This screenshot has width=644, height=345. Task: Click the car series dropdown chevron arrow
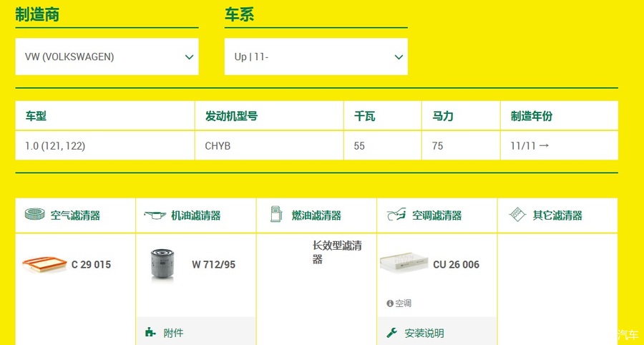point(399,57)
